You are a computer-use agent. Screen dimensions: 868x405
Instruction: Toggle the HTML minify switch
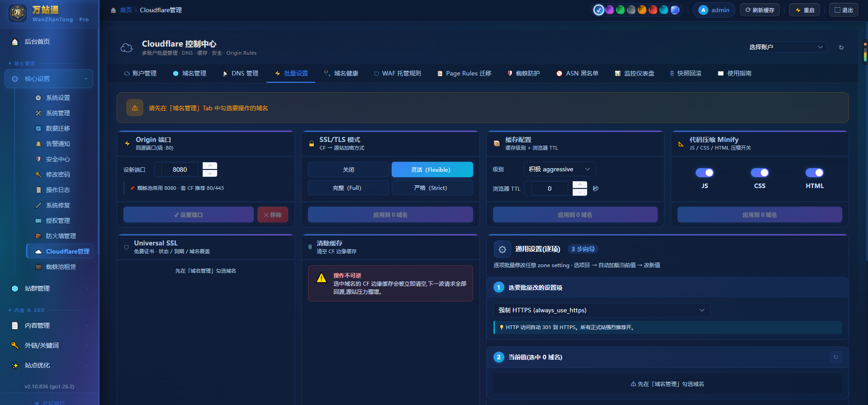pyautogui.click(x=814, y=173)
